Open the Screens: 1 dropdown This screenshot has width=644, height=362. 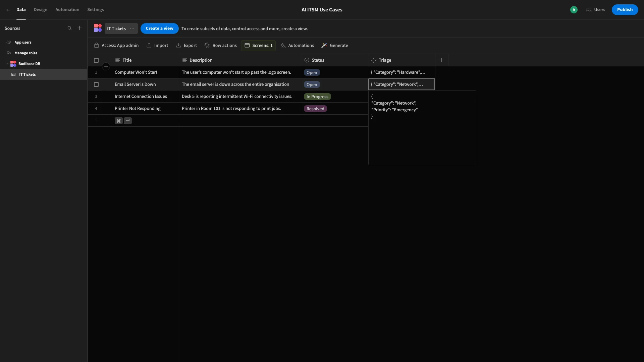click(x=258, y=46)
